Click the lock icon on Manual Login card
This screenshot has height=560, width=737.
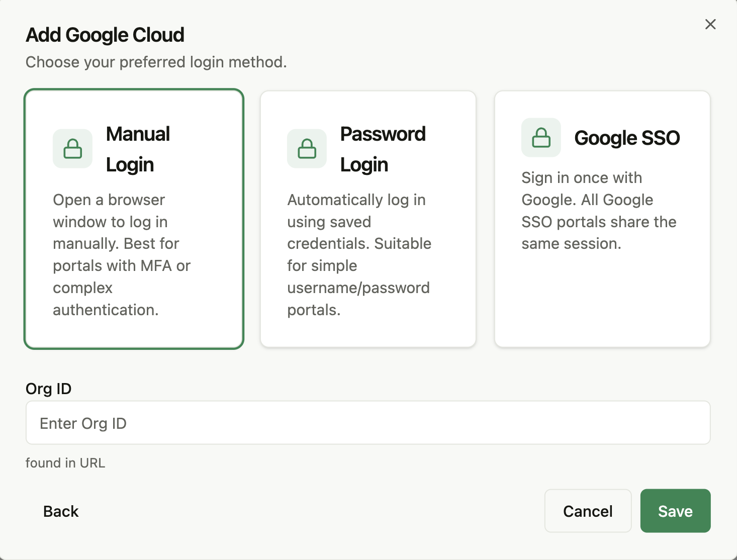(73, 149)
